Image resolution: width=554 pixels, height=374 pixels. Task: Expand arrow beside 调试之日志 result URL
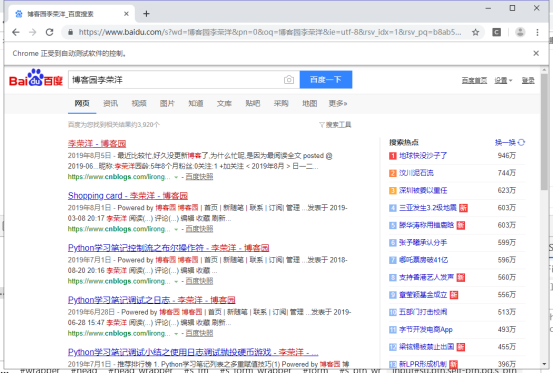click(176, 333)
